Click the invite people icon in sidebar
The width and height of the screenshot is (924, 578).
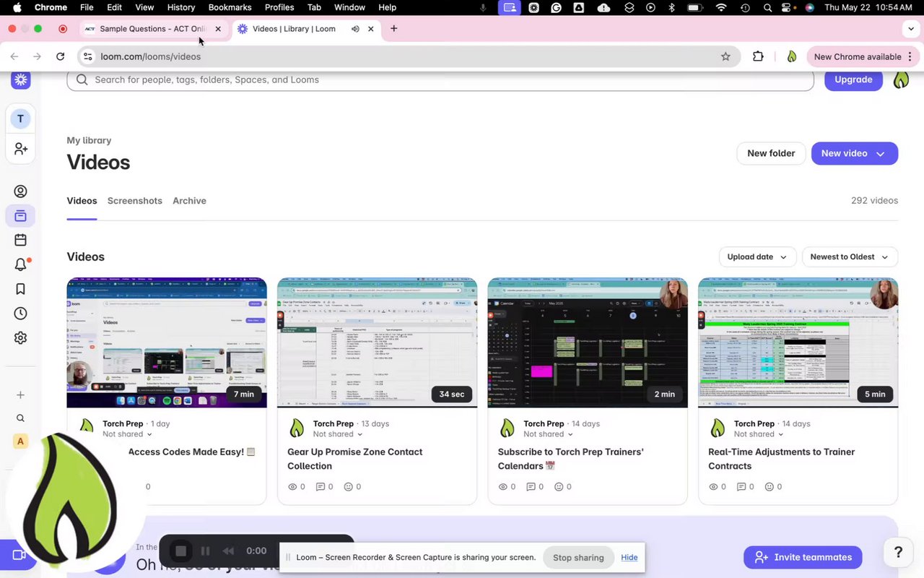pos(20,148)
